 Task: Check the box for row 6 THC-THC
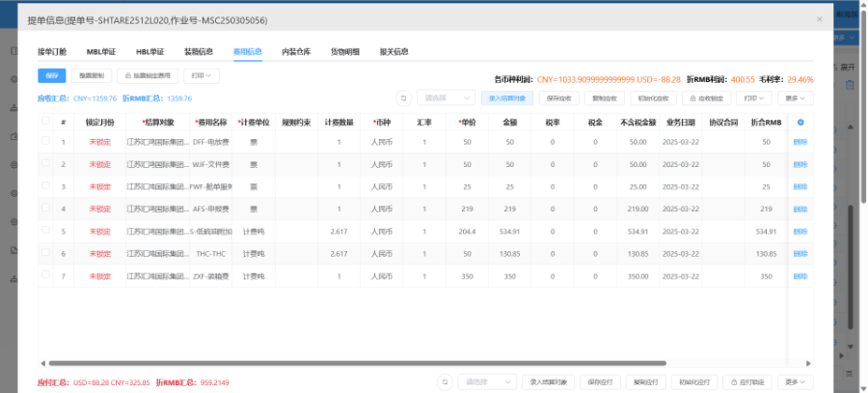[45, 252]
